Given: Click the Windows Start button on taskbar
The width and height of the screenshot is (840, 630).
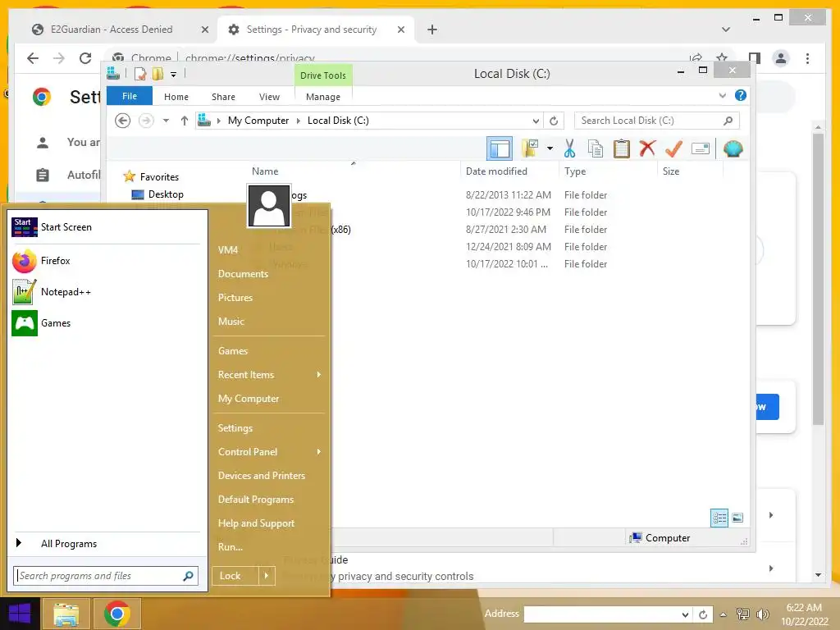Looking at the screenshot, I should point(20,614).
